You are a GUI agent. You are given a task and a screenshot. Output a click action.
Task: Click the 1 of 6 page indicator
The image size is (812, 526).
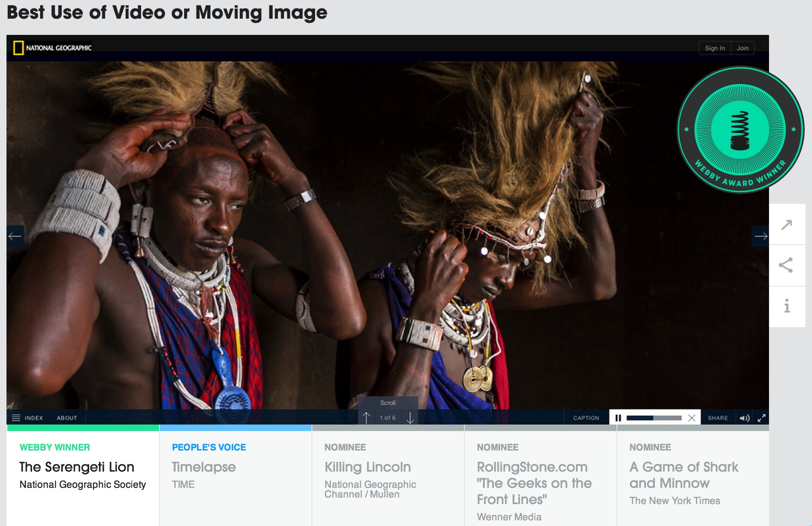pyautogui.click(x=388, y=418)
